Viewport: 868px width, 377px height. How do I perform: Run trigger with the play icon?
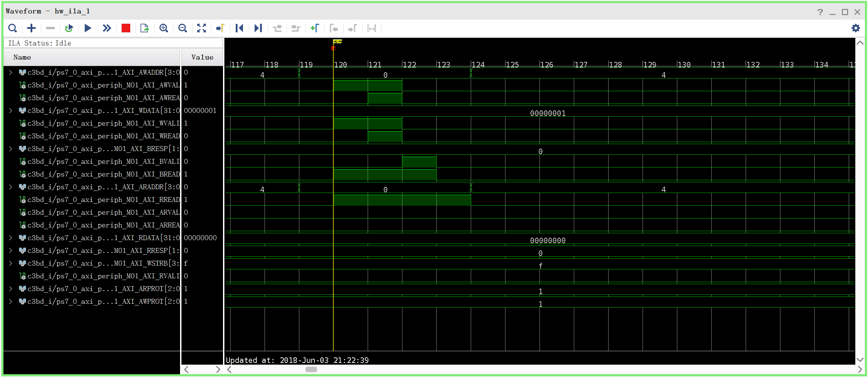pos(88,28)
